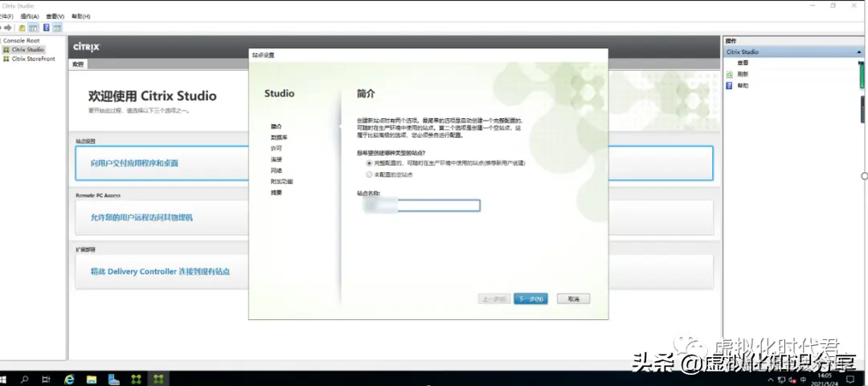Screen dimensions: 868x386
Task: Click the volume tray icon
Action: tap(792, 380)
